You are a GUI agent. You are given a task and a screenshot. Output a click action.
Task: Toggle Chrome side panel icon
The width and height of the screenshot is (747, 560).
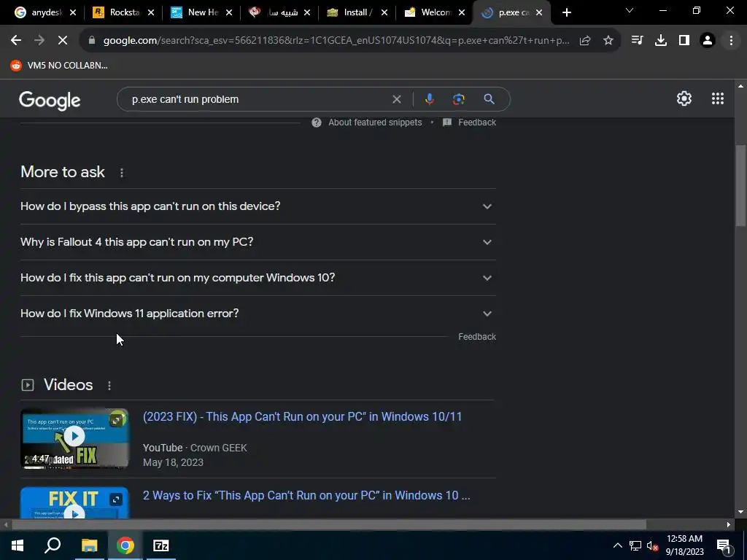tap(684, 41)
